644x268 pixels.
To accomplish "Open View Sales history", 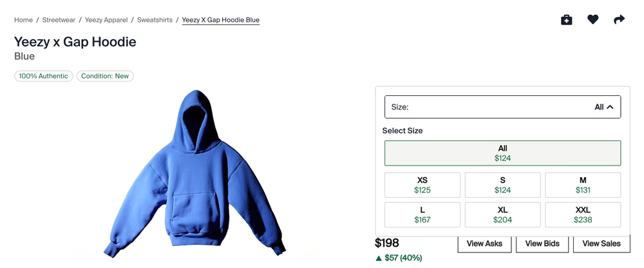I will point(601,244).
